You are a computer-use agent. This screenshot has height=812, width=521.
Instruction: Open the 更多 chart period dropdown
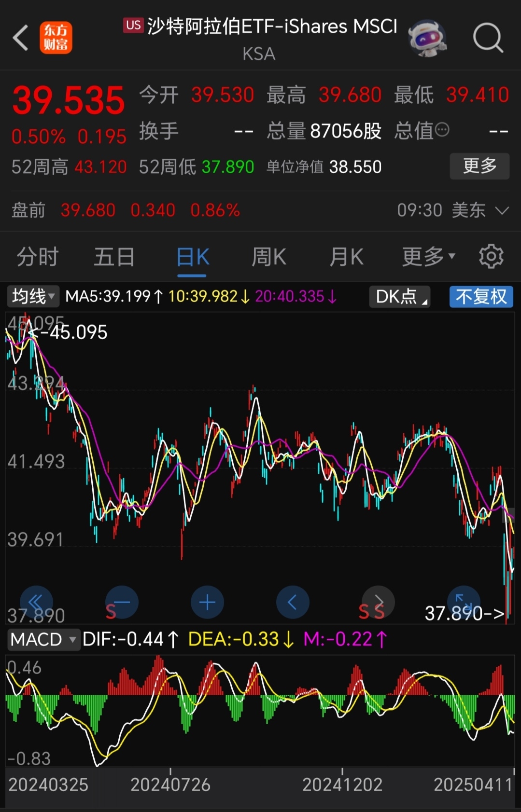click(x=428, y=256)
